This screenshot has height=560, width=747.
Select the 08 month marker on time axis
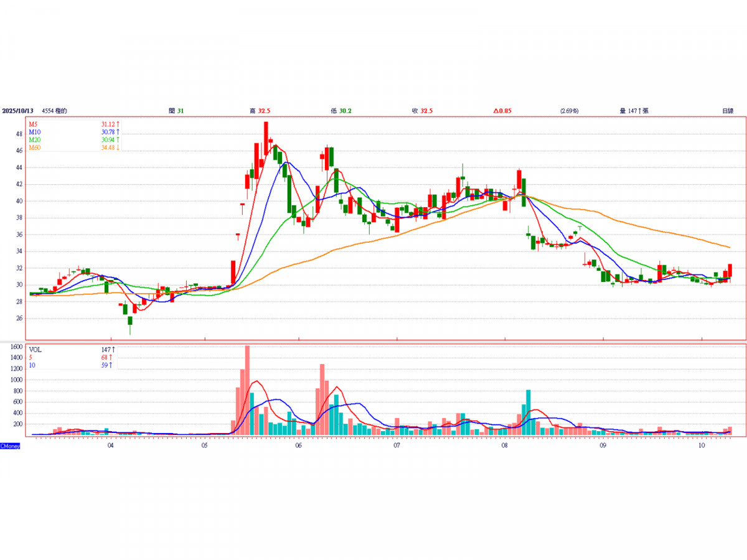pos(504,446)
